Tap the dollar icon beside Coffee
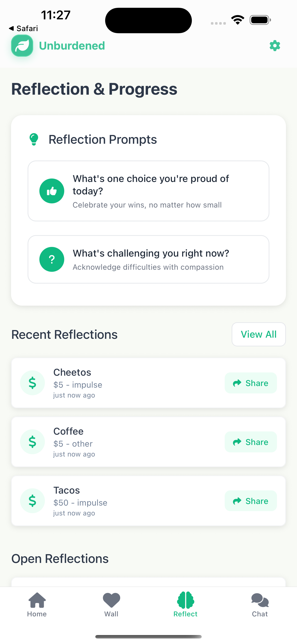Screen dimensions: 297x644 (32, 442)
